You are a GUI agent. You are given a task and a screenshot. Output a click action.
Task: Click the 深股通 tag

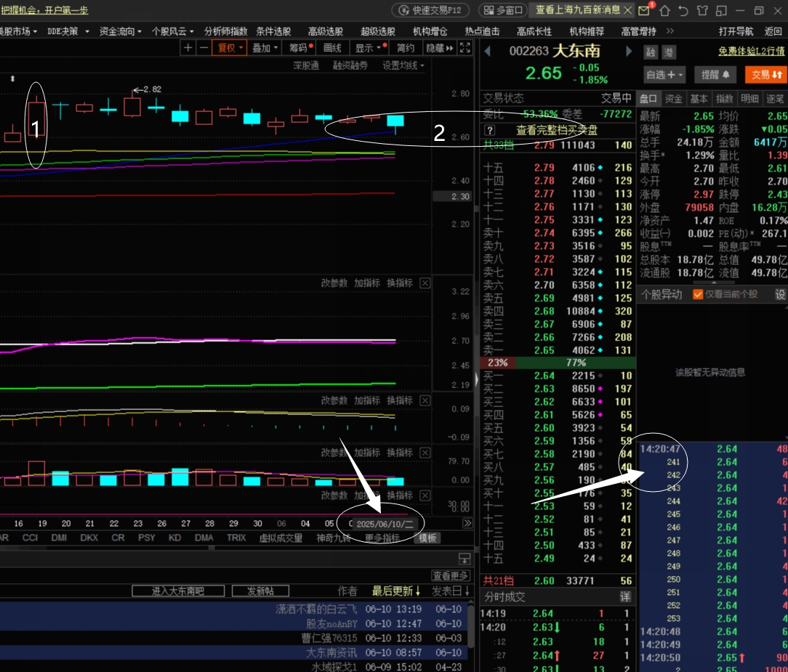[x=306, y=65]
